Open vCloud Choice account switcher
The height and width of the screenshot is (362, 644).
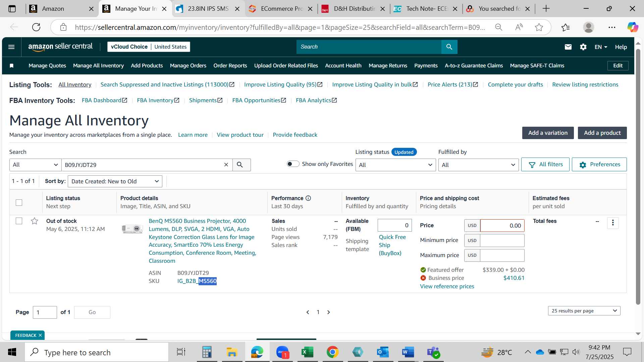[149, 47]
